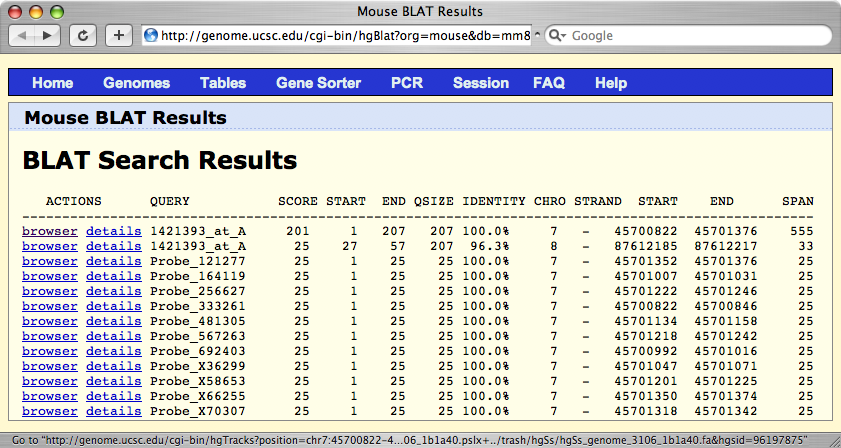Select PCR in the navigation bar
This screenshot has height=448, width=841.
coord(407,83)
